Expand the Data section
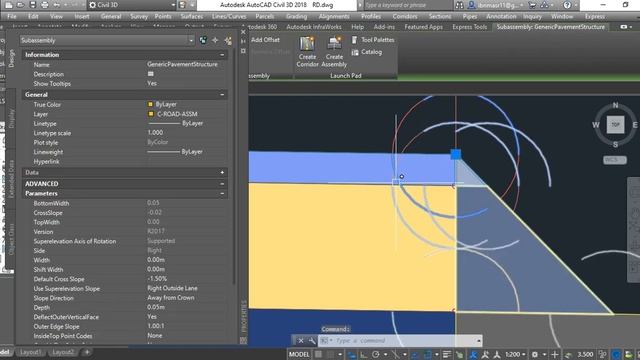 click(x=222, y=173)
